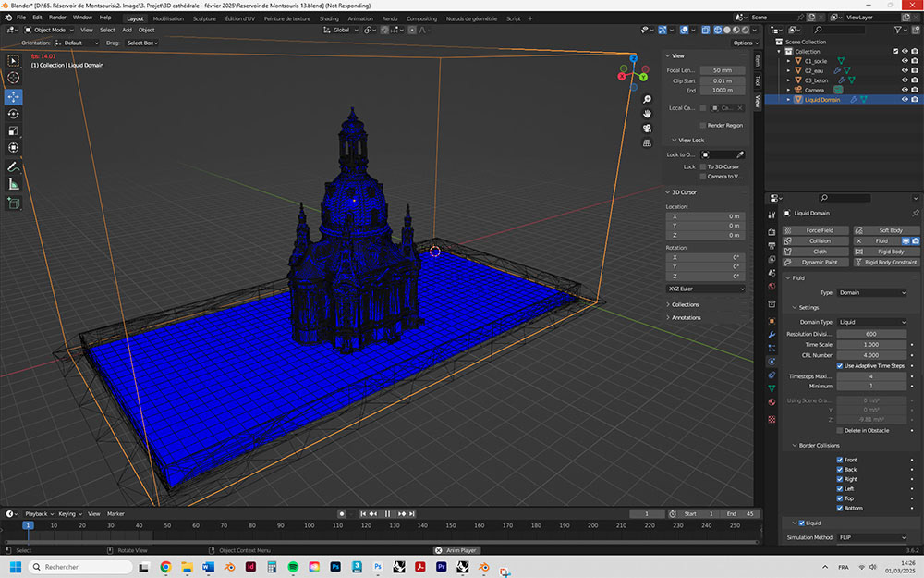Open the Render properties tab icon
Screen dimensions: 924x578
click(772, 232)
